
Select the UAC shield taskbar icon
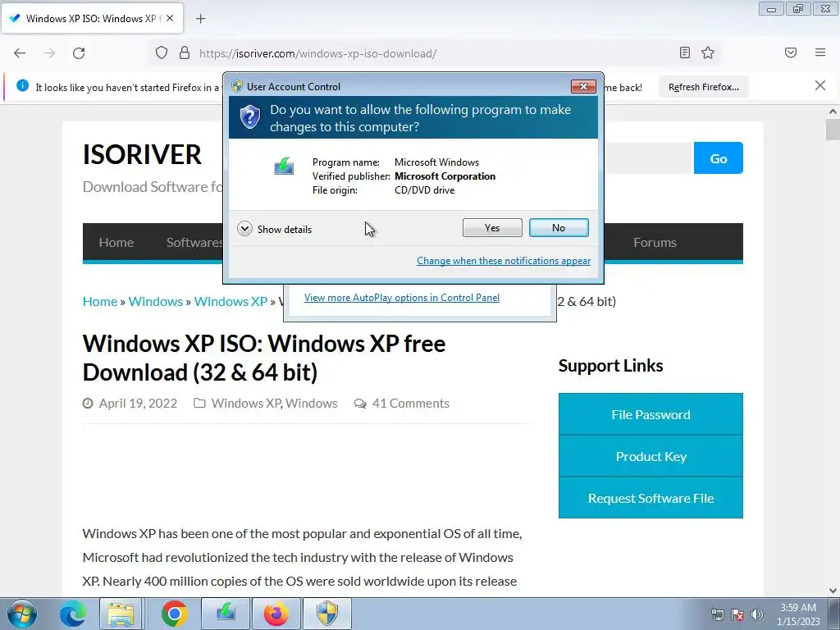pos(326,614)
